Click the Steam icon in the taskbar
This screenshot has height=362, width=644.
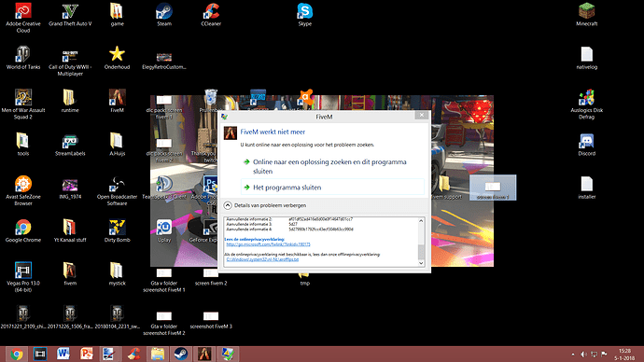181,354
